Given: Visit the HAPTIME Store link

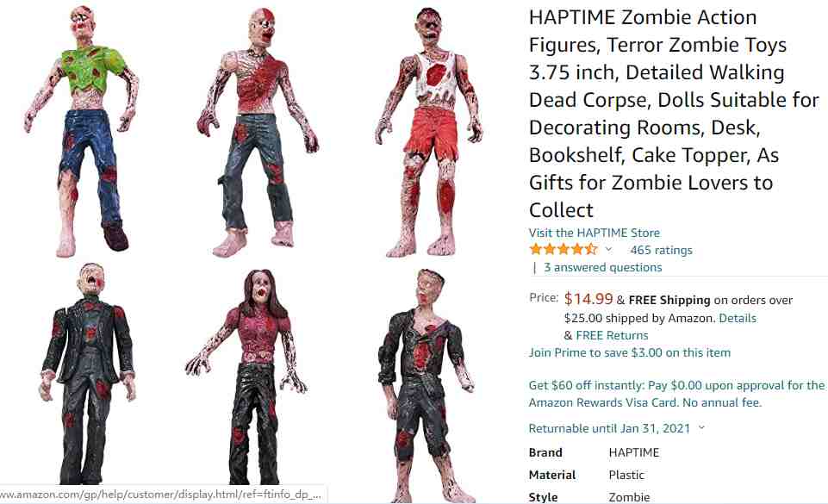Looking at the screenshot, I should tap(594, 233).
